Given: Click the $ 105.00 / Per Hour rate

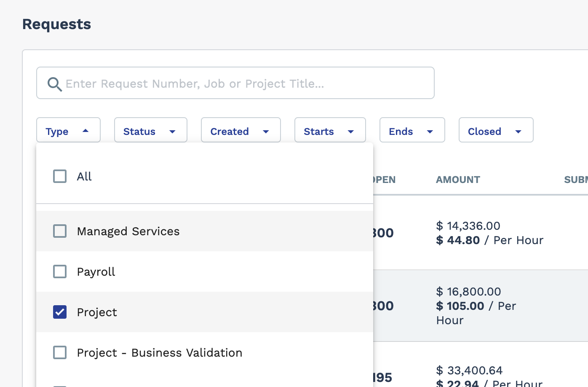Looking at the screenshot, I should [x=476, y=313].
